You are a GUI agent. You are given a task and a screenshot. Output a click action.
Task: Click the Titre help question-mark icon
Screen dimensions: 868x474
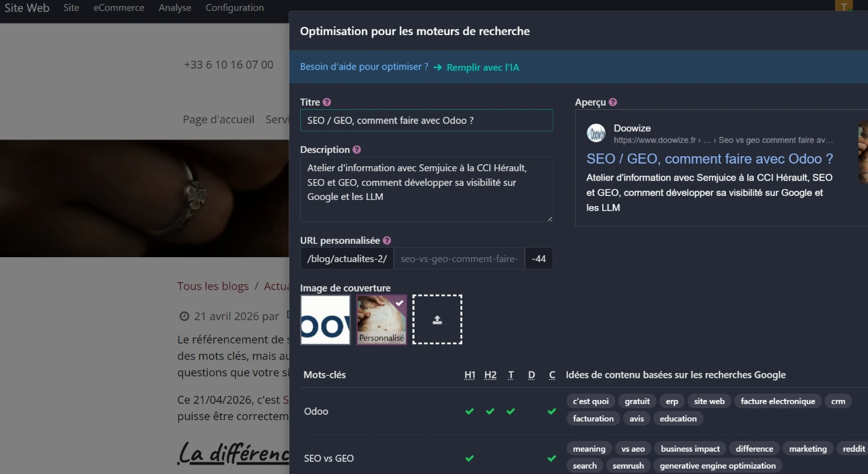click(x=327, y=102)
